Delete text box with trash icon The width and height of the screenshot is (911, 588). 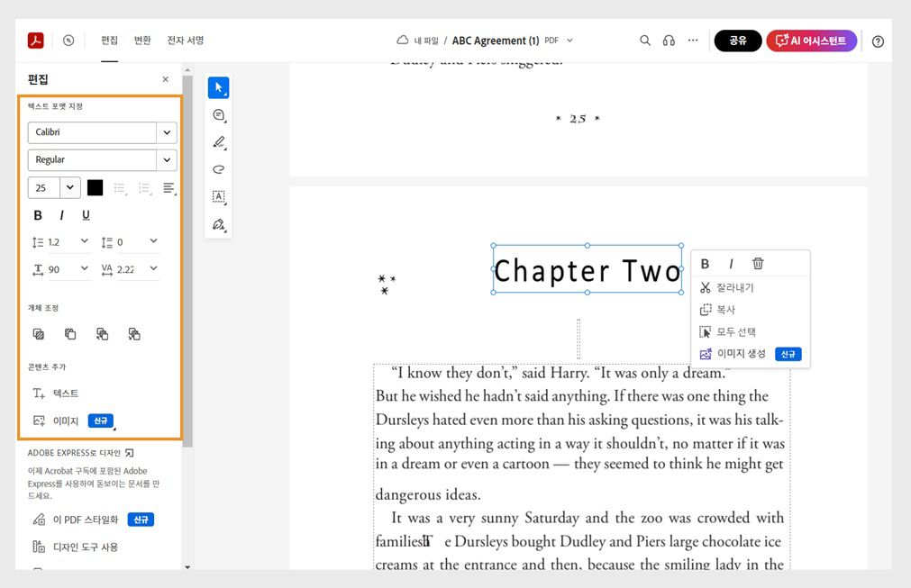[758, 264]
